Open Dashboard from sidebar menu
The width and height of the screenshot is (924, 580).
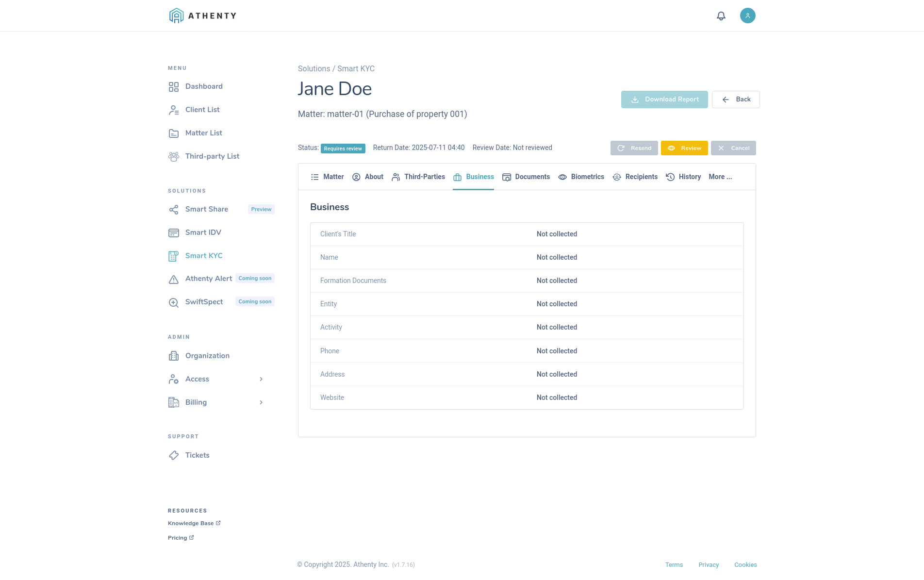click(x=204, y=86)
